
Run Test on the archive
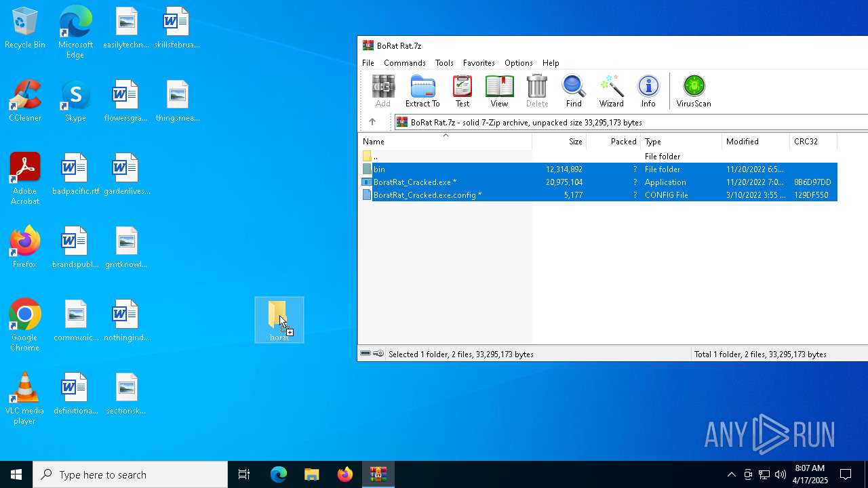[x=462, y=91]
